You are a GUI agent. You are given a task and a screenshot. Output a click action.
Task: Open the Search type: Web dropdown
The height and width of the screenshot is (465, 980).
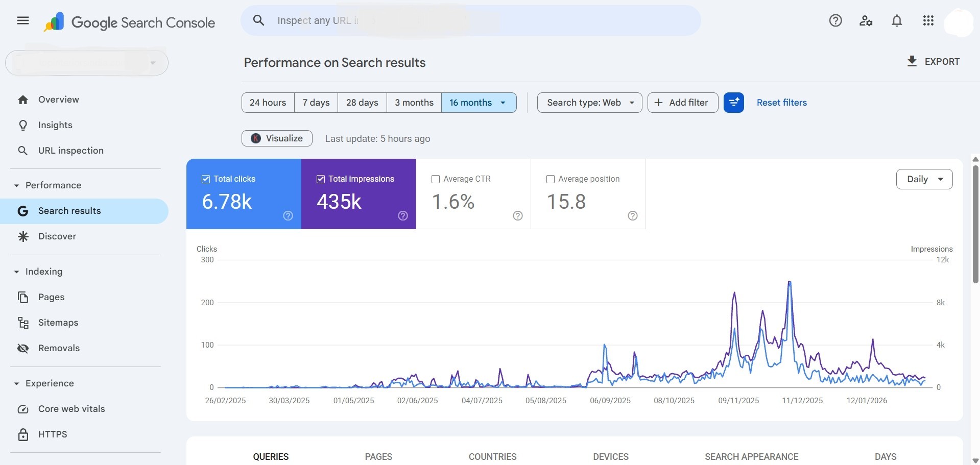589,102
